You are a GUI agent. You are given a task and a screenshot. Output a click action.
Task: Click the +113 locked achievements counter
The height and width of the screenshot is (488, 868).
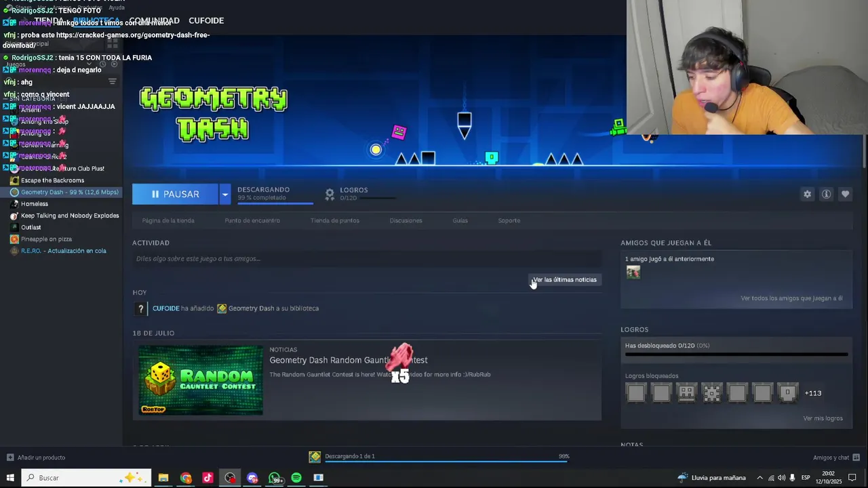pos(812,393)
